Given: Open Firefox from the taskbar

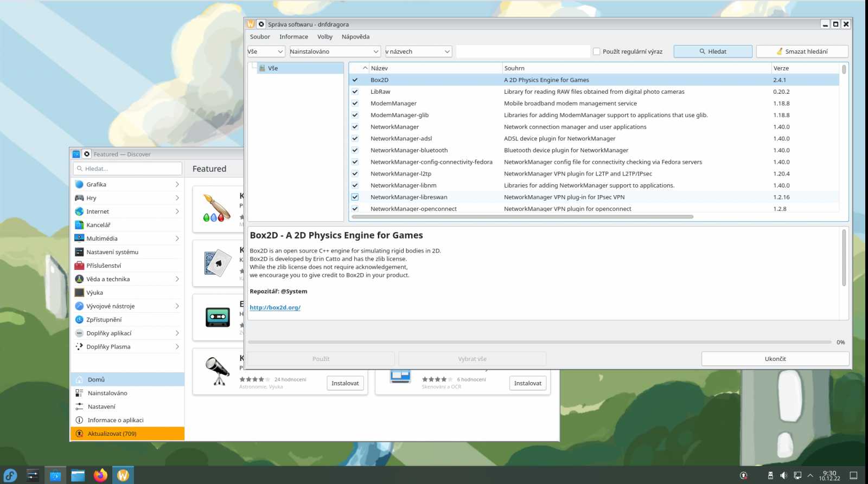Looking at the screenshot, I should point(100,475).
